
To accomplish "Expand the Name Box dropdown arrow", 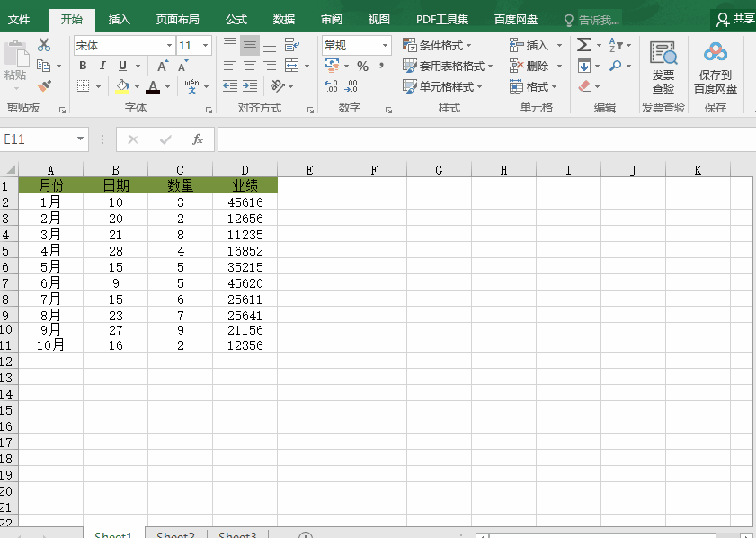I will 81,139.
